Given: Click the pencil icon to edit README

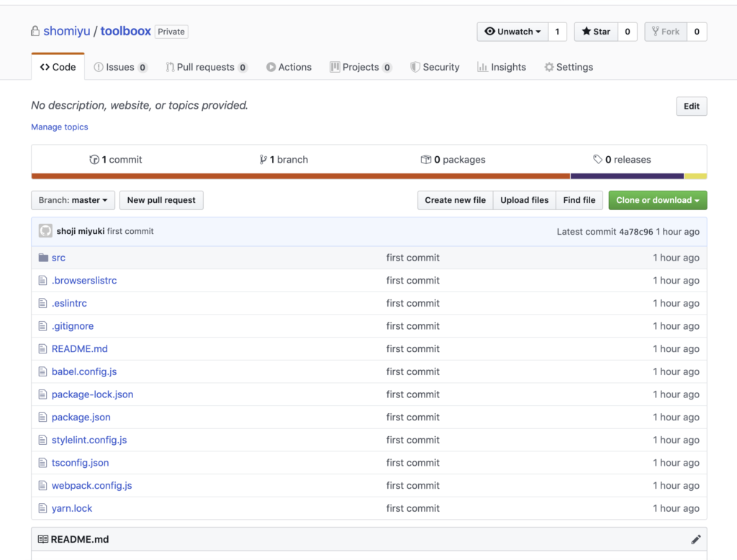Looking at the screenshot, I should [696, 539].
